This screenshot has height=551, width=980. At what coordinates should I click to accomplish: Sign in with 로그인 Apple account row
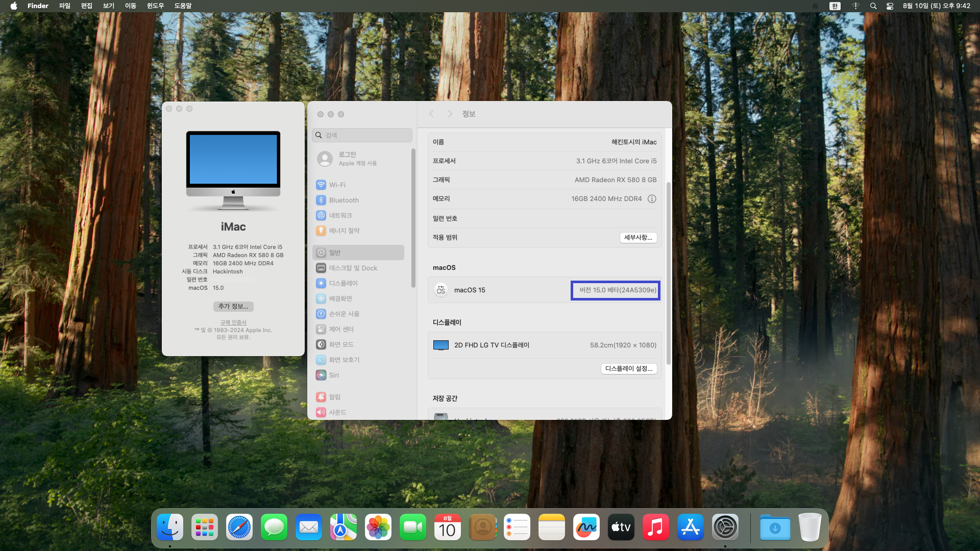[x=358, y=159]
